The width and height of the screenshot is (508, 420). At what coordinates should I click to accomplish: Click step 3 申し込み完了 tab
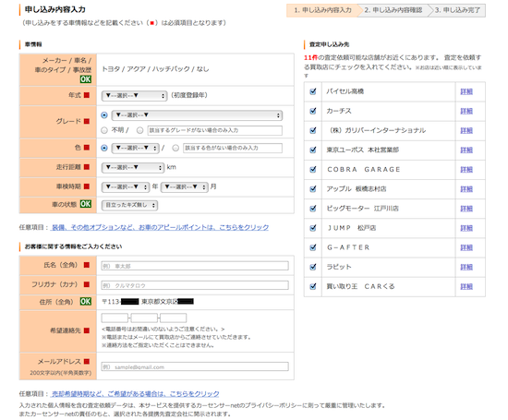point(457,10)
